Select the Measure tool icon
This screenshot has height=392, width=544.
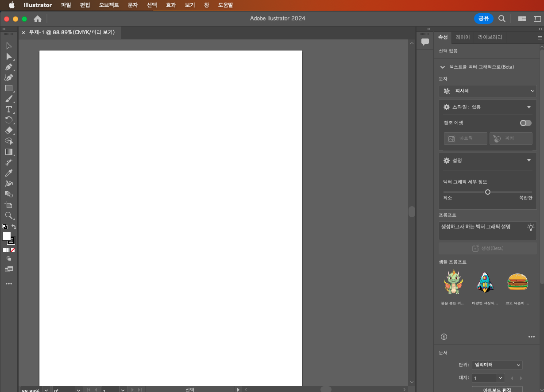(9, 162)
